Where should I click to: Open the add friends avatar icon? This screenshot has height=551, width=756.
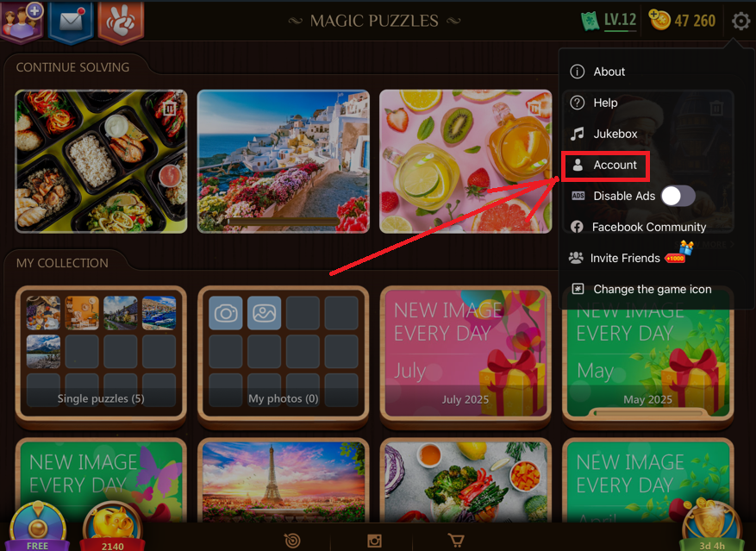(x=22, y=22)
